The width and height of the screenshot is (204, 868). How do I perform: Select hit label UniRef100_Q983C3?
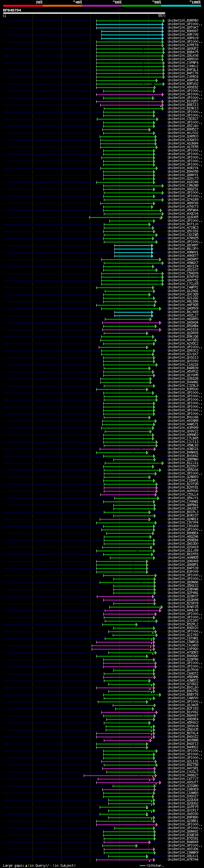[x=183, y=351]
